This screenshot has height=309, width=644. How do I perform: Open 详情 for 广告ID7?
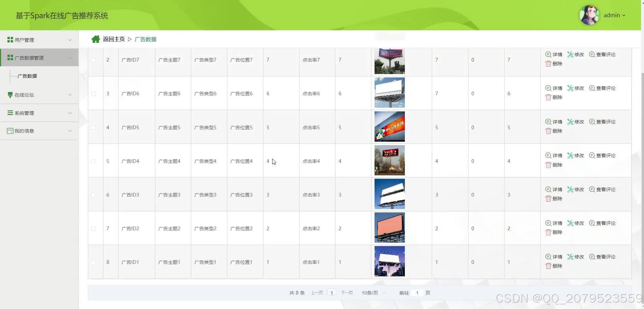click(x=554, y=54)
